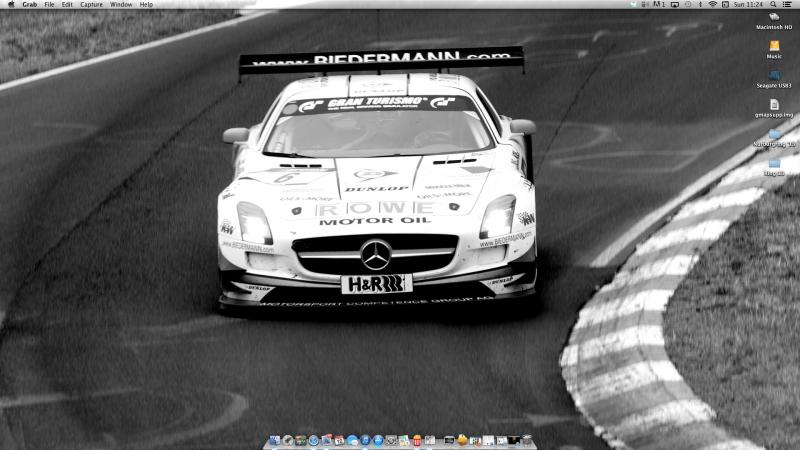Viewport: 800px width, 450px height.
Task: Open the Edit menu
Action: 67,4
